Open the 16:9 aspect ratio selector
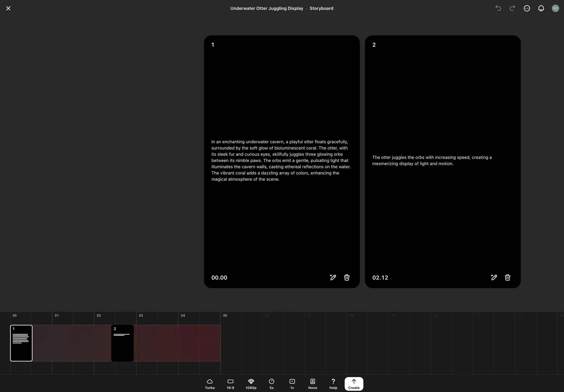 tap(230, 384)
